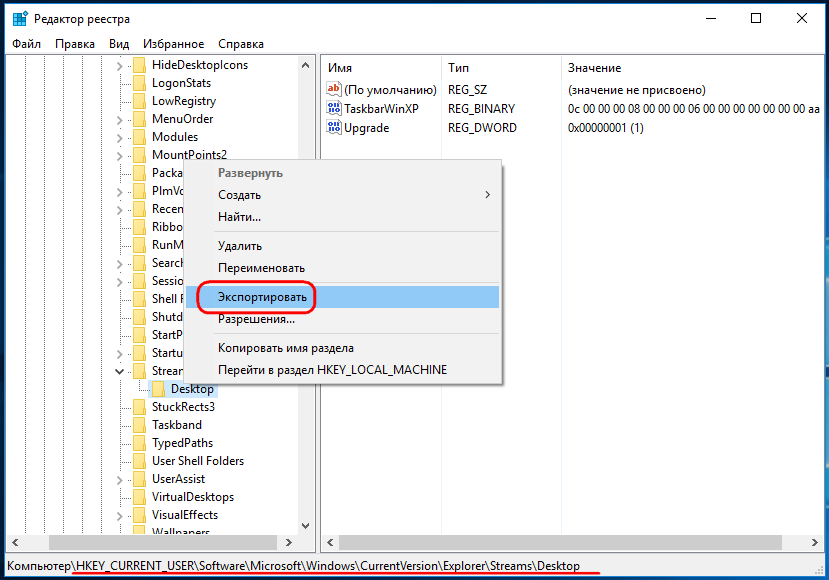Select the Taskband key label
The width and height of the screenshot is (829, 580).
(x=177, y=425)
